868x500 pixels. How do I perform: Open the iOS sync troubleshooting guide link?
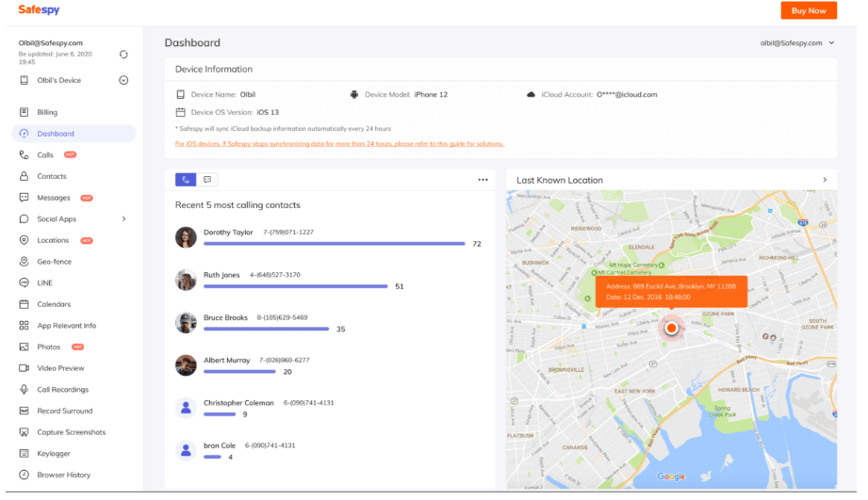pos(339,144)
